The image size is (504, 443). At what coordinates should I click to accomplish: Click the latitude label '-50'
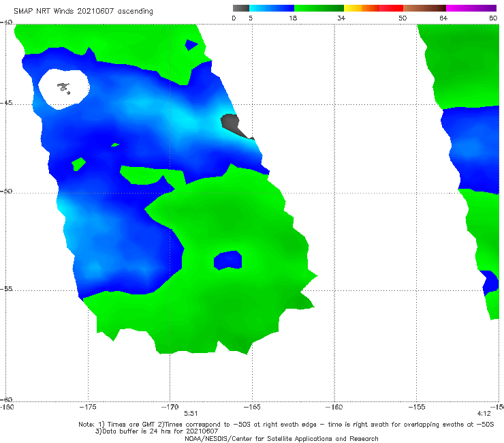6,192
